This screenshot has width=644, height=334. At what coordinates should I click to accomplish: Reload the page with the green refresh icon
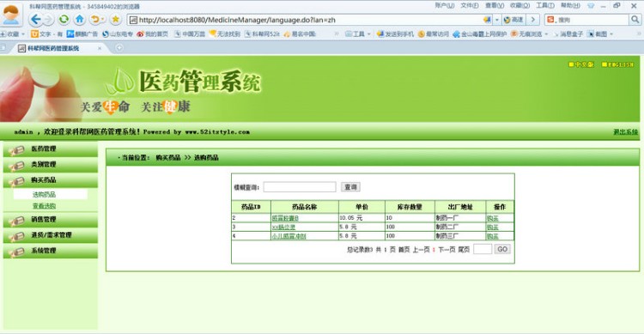tap(64, 19)
